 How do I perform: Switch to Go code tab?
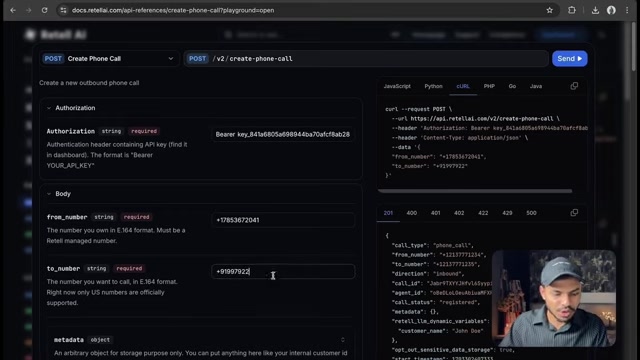[512, 86]
